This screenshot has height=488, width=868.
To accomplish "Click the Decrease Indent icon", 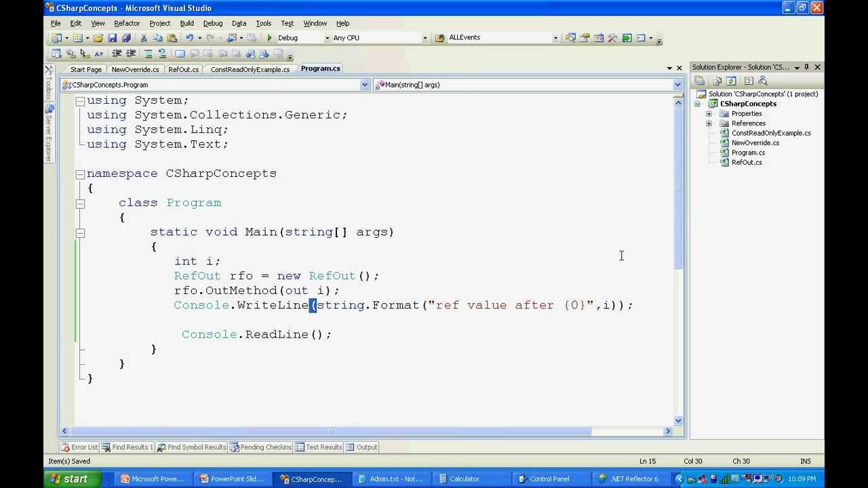I will click(117, 54).
